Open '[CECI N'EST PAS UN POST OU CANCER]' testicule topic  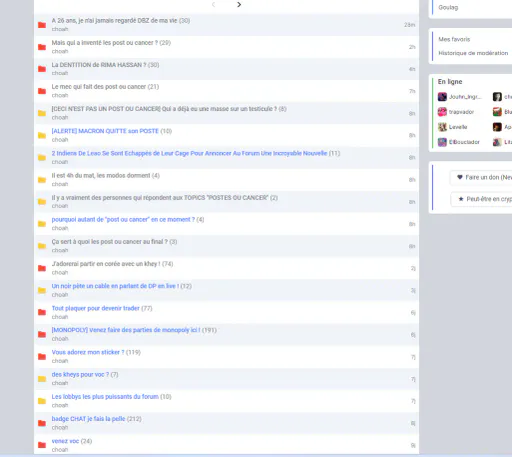pos(164,109)
